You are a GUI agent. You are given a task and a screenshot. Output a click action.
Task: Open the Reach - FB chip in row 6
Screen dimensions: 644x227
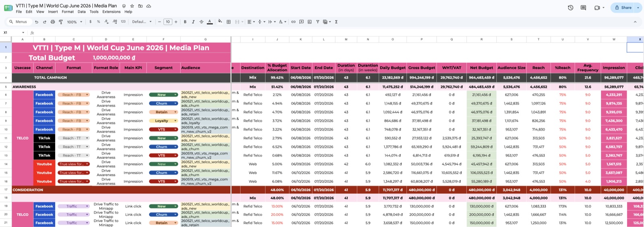(73, 95)
